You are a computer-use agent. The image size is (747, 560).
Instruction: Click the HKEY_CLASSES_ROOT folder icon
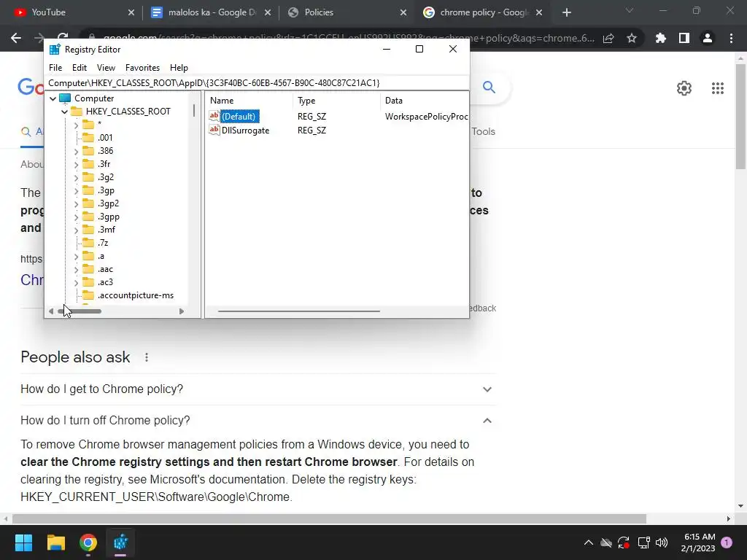[77, 112]
